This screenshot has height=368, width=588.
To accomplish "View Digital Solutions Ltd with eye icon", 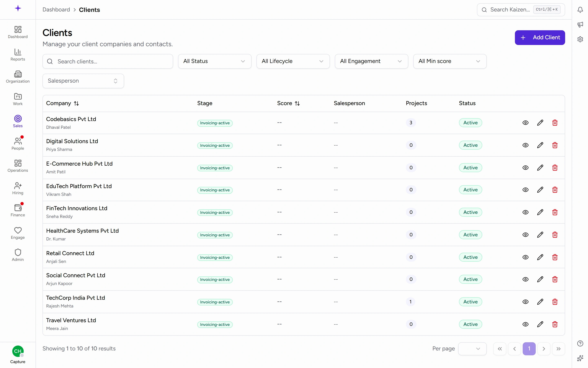I will point(525,145).
